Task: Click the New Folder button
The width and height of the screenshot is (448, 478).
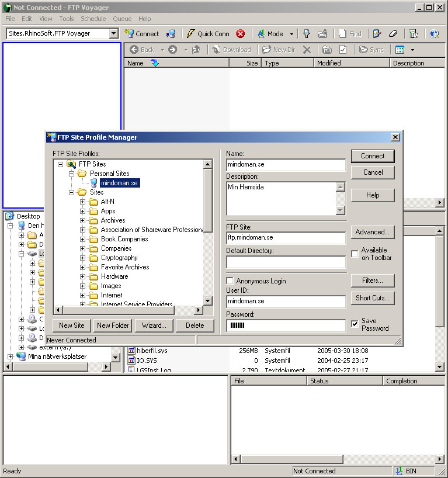Action: point(113,325)
